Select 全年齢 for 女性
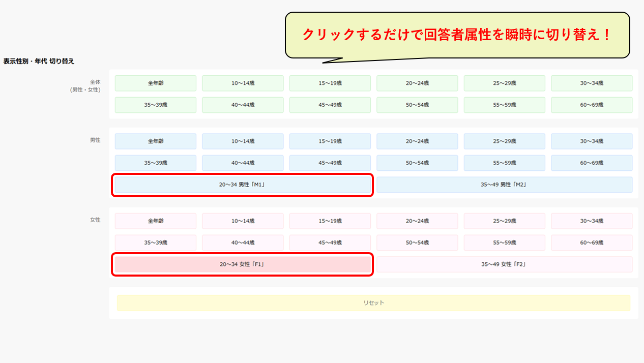The width and height of the screenshot is (644, 363). [x=155, y=221]
